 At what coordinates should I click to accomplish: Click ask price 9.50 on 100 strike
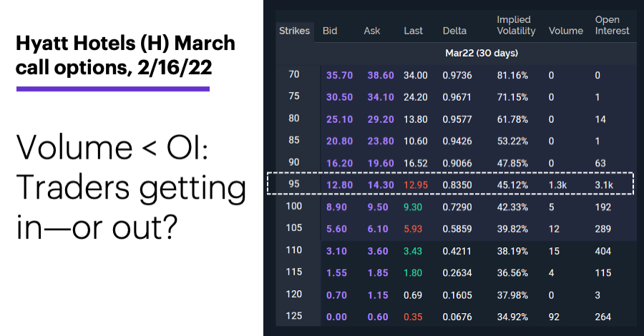pyautogui.click(x=377, y=207)
